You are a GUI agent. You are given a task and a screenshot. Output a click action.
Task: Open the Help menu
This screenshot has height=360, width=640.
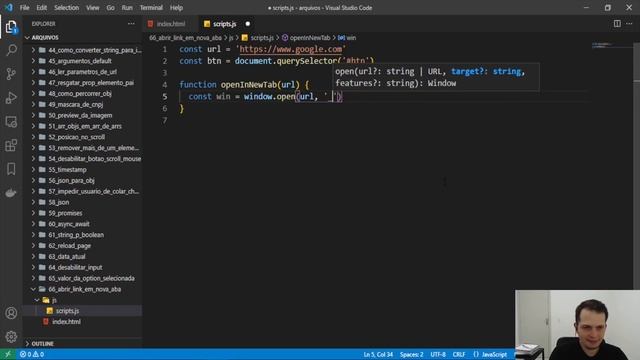point(176,8)
